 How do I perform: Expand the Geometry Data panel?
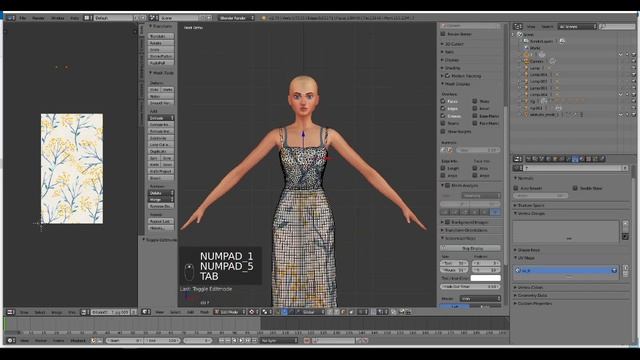(530, 295)
